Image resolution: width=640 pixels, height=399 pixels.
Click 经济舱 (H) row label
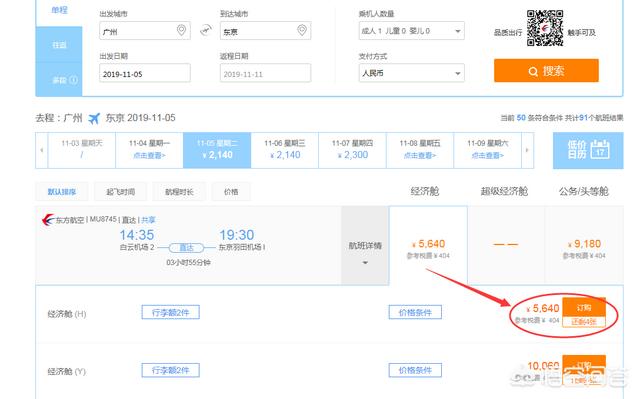(x=67, y=314)
